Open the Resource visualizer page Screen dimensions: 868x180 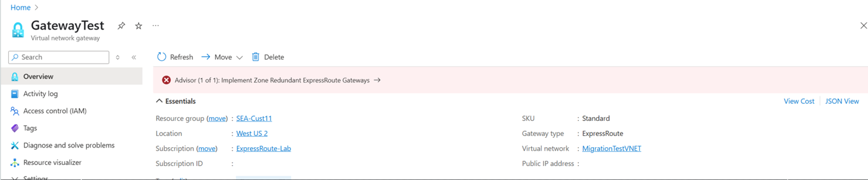pyautogui.click(x=52, y=162)
